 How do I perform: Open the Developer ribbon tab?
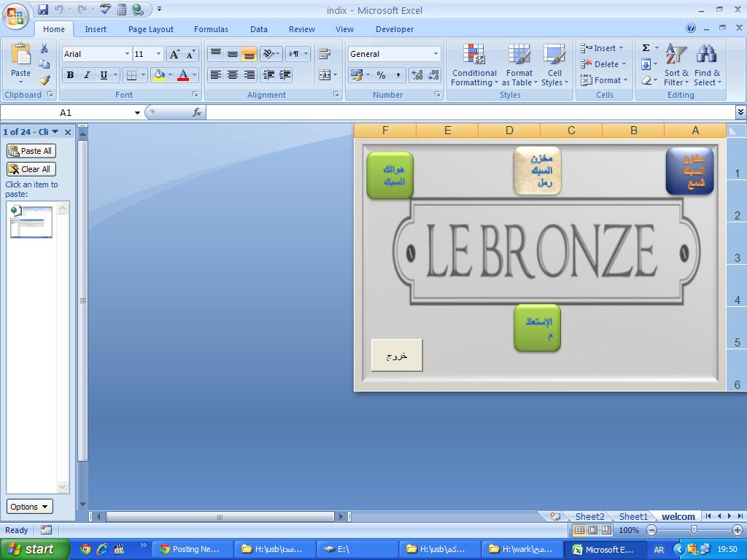(395, 29)
